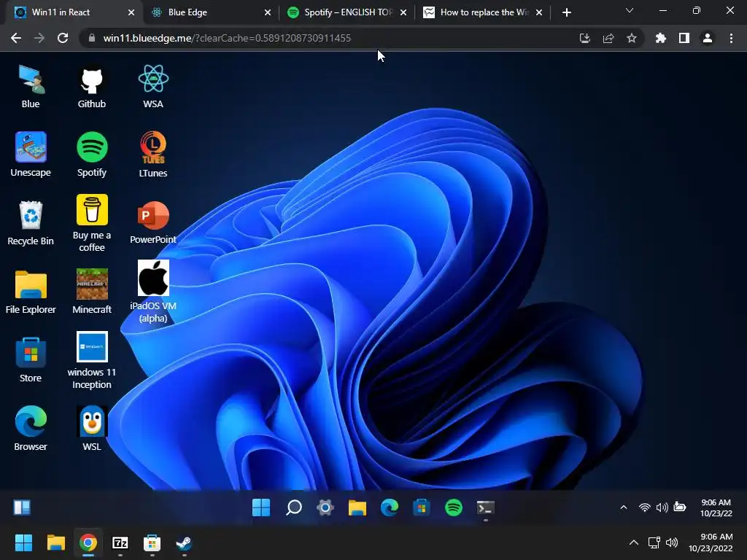Click the battery icon in the web tray
The image size is (747, 560).
coord(680,507)
